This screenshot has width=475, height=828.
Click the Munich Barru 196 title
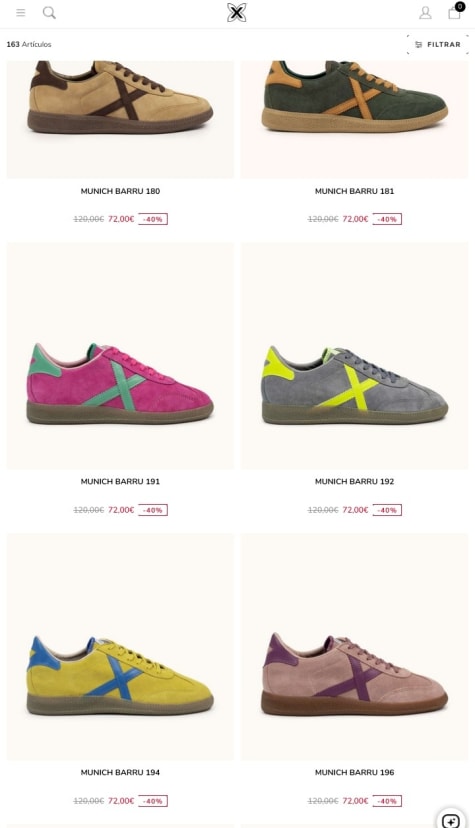tap(355, 772)
